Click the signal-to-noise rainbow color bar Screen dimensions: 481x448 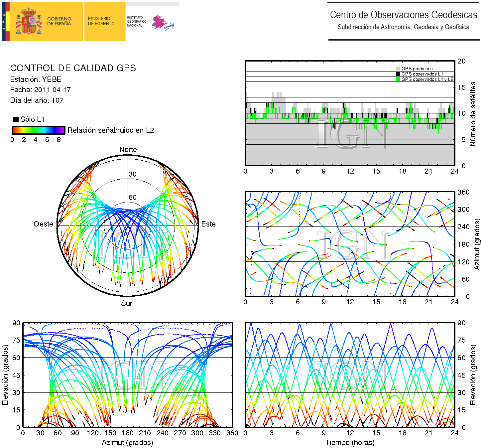[x=39, y=130]
